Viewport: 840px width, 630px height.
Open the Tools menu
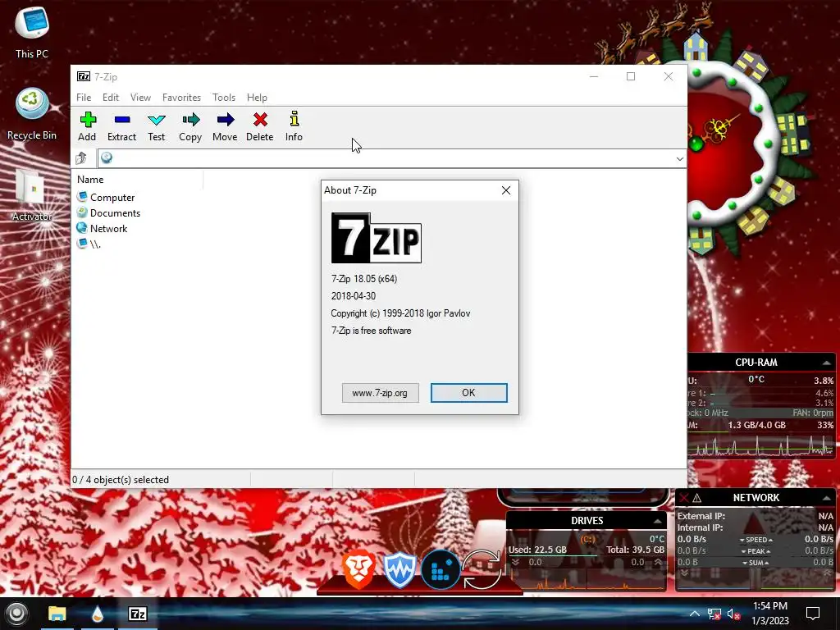224,98
